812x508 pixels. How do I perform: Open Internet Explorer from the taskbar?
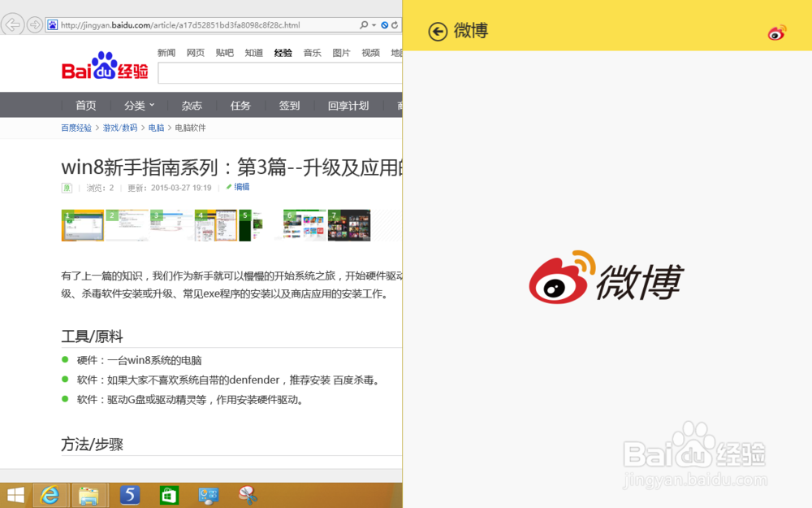(x=50, y=496)
